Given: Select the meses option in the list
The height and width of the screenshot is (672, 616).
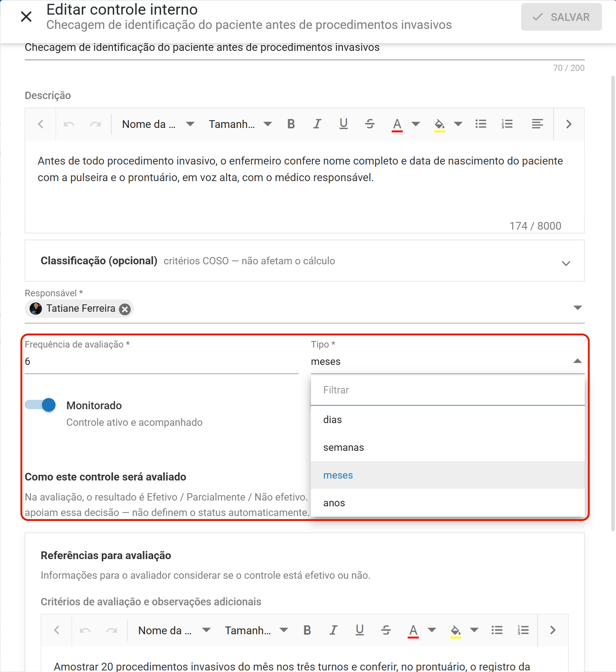Looking at the screenshot, I should coord(448,475).
